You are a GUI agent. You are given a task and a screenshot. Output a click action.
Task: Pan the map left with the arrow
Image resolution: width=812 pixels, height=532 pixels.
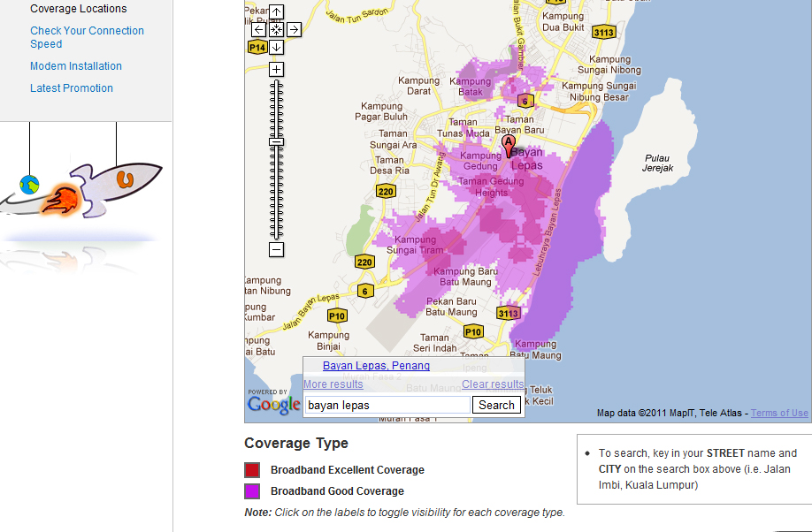(259, 29)
